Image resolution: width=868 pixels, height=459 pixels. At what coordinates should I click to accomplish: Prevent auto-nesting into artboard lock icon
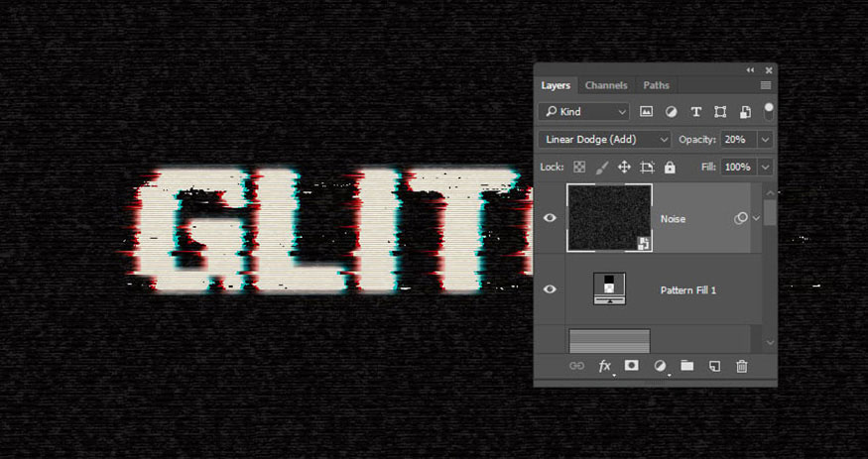pyautogui.click(x=647, y=167)
